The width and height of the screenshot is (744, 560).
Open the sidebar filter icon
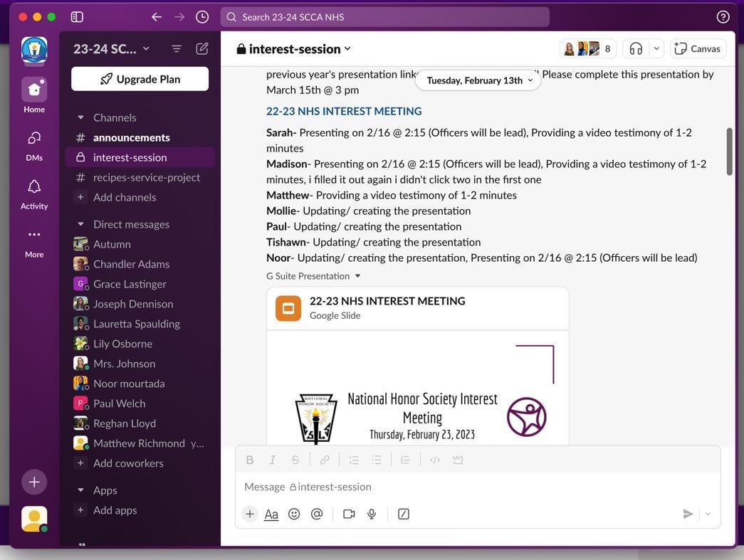point(177,49)
